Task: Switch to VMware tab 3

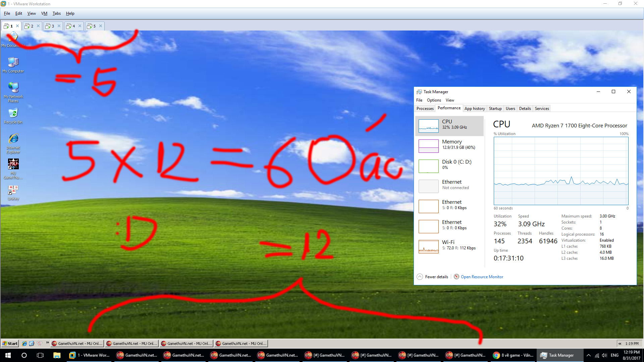Action: [50, 26]
